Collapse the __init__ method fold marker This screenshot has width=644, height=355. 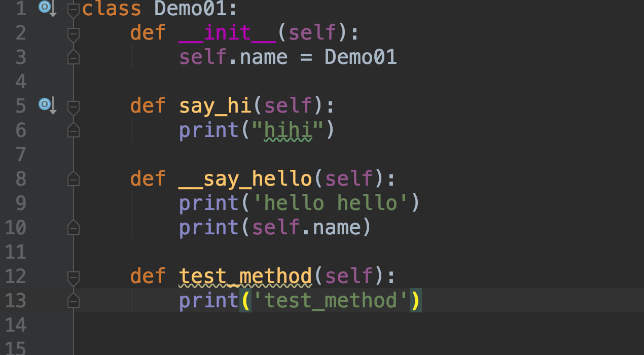(74, 34)
